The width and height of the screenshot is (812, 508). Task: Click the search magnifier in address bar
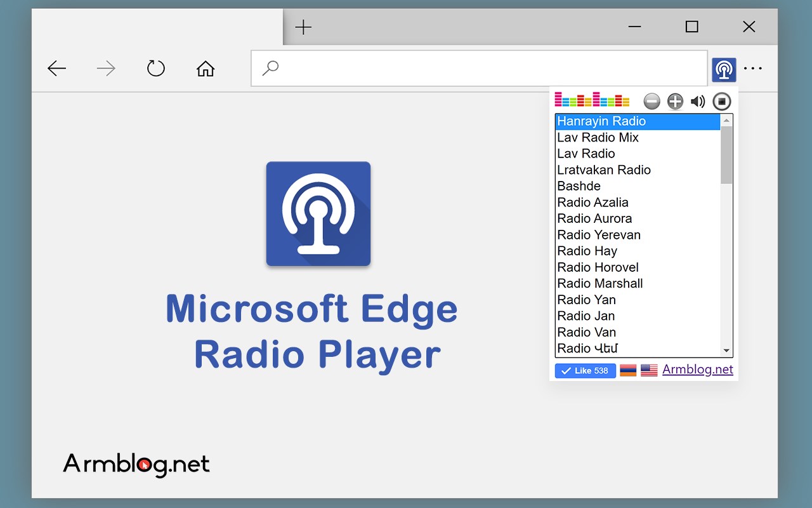(270, 68)
